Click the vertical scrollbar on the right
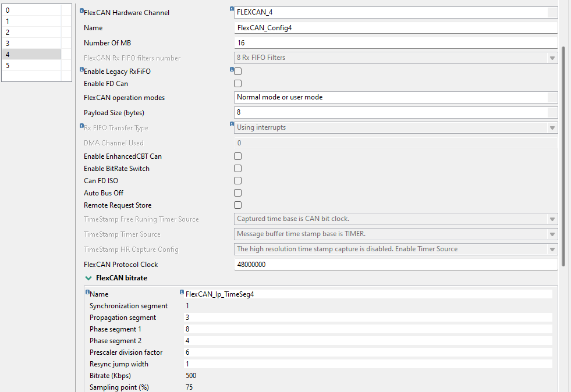 [x=563, y=157]
